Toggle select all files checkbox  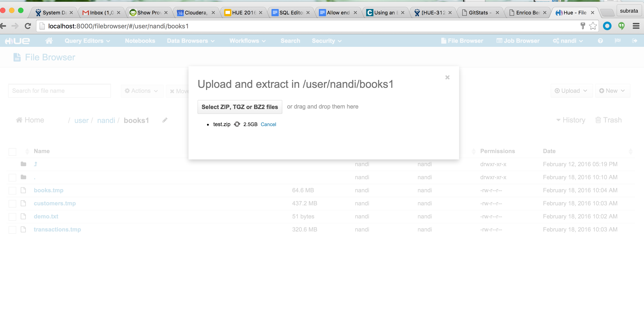pos(12,152)
